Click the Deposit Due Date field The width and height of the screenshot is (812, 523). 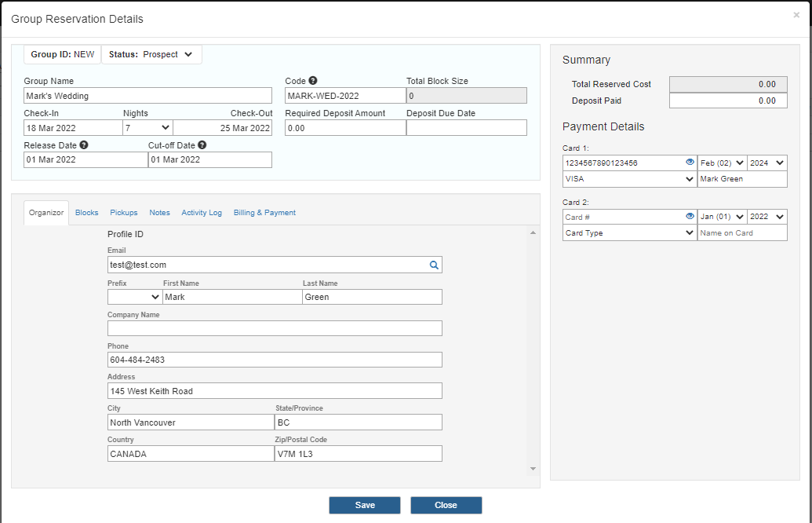[467, 127]
